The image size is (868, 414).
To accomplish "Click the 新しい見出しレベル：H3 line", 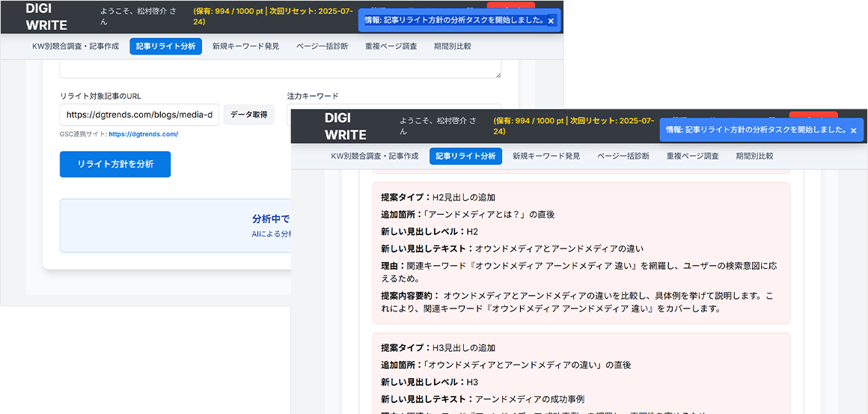I will [430, 382].
